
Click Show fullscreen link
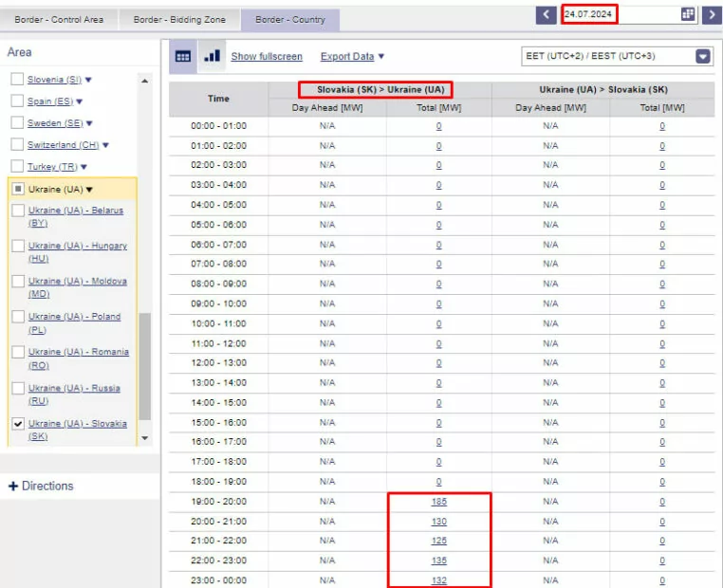267,56
